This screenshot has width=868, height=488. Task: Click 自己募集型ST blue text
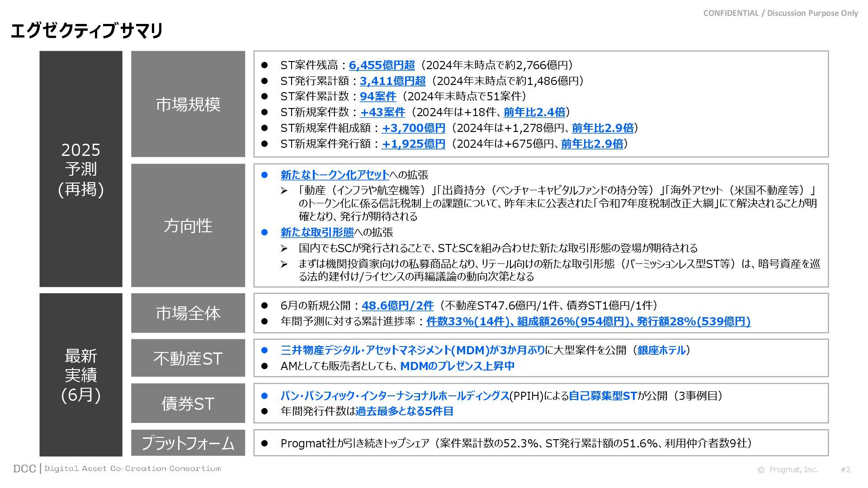pyautogui.click(x=603, y=396)
